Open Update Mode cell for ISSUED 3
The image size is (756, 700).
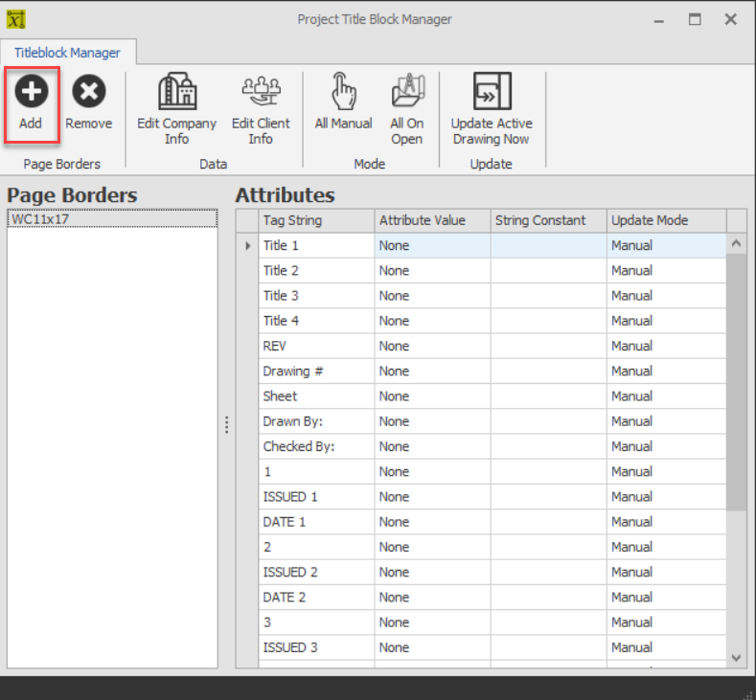667,647
